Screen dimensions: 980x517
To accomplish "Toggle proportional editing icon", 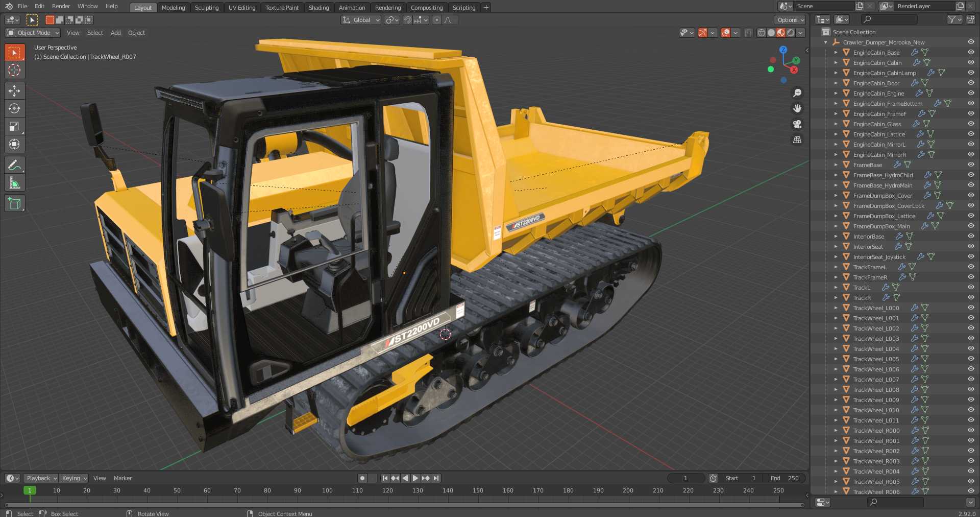I will (436, 20).
